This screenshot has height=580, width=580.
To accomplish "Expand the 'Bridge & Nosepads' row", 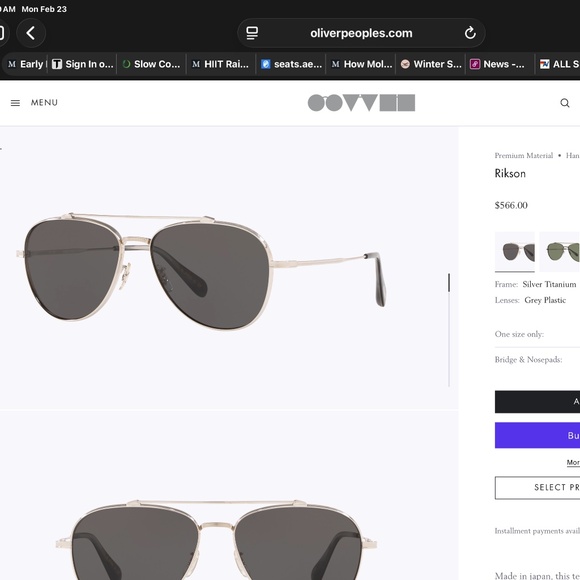I will coord(537,360).
